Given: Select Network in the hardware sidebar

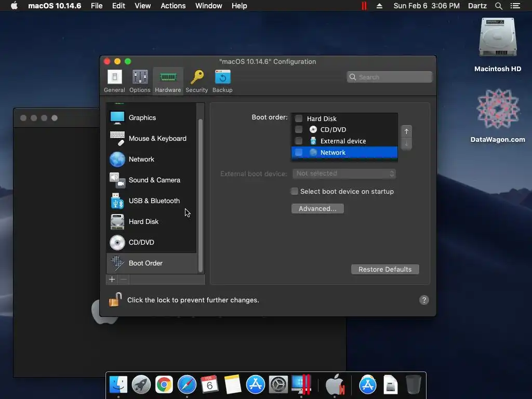Looking at the screenshot, I should (151, 159).
